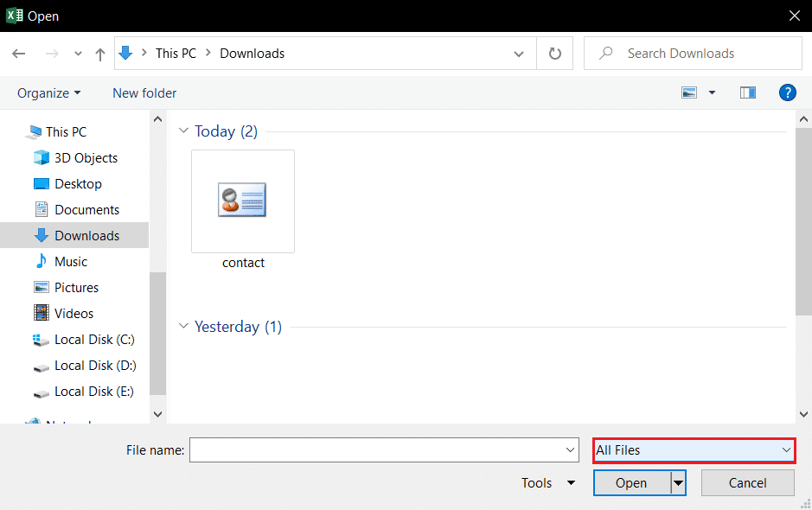
Task: Open the Organize menu
Action: [48, 92]
